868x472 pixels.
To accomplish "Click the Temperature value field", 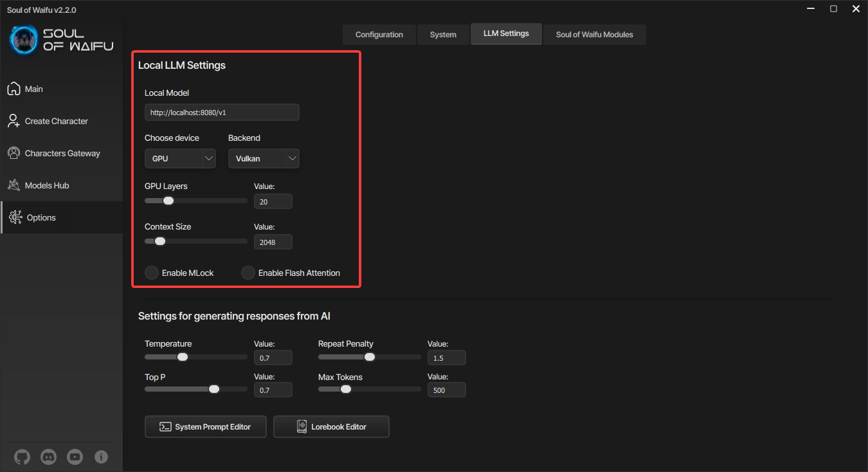I will (x=273, y=358).
